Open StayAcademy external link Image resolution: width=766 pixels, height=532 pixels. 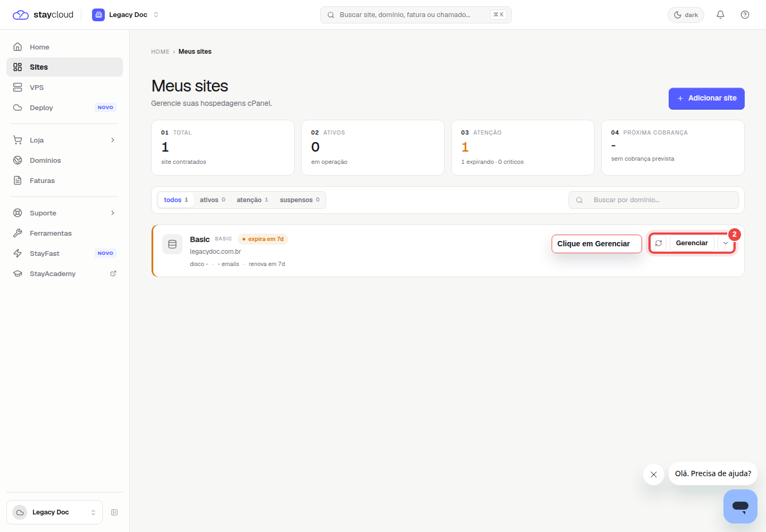pyautogui.click(x=64, y=273)
